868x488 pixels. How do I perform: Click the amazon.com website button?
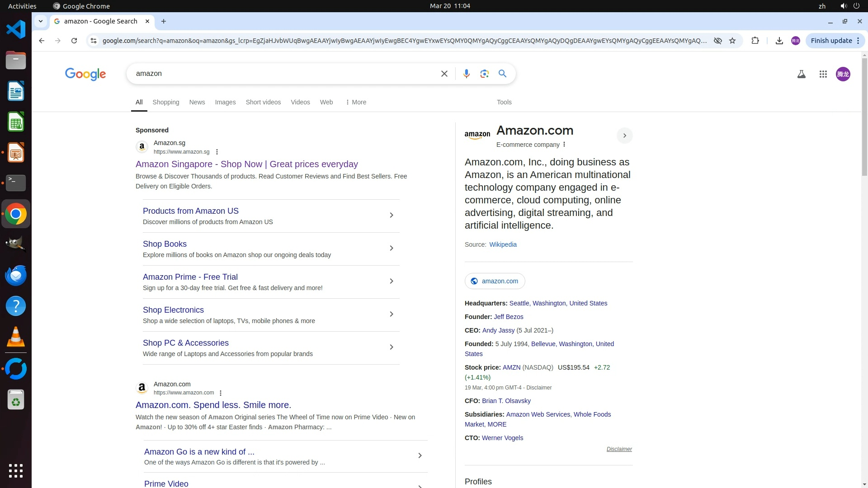click(x=495, y=281)
